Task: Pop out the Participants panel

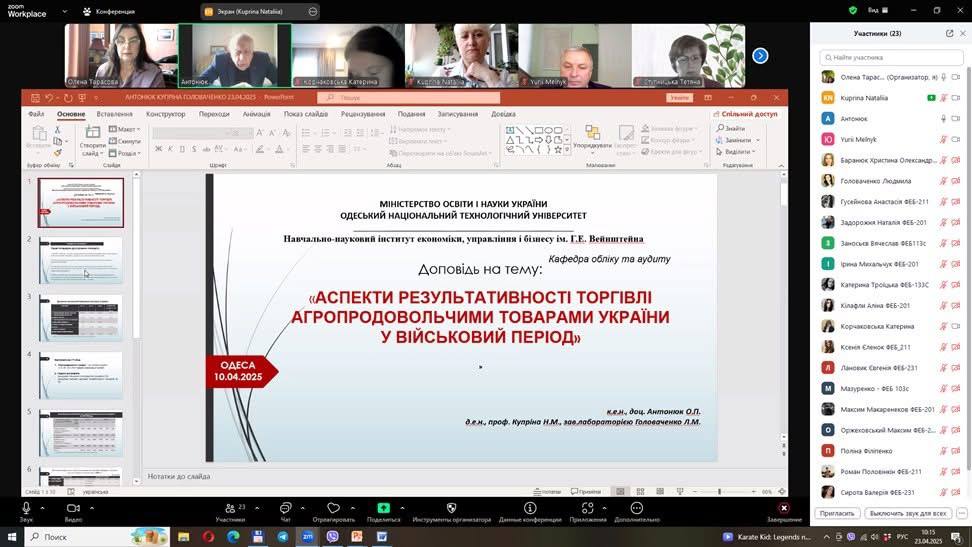Action: 949,33
